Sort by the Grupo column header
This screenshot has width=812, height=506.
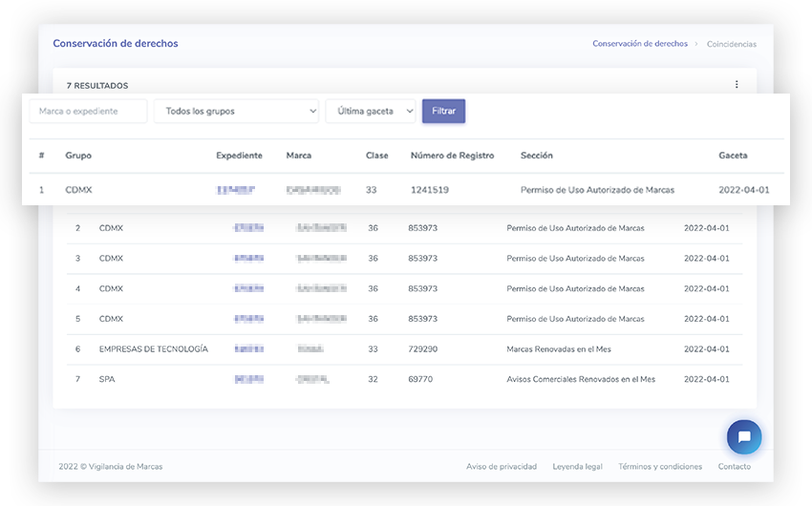point(78,156)
